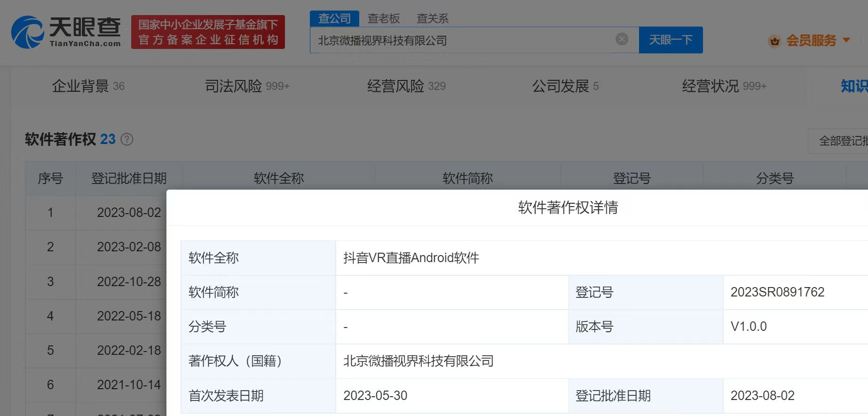Switch to the 查老板 search tab

coord(384,18)
